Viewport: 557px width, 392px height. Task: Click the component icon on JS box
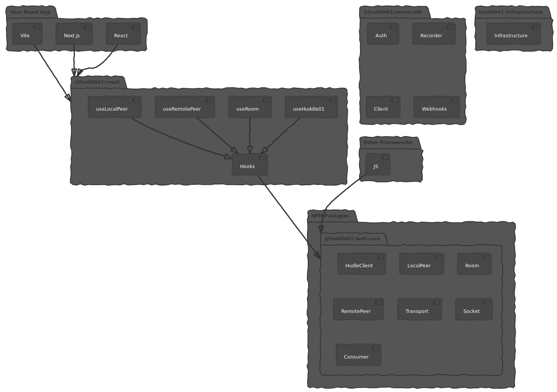tap(385, 158)
